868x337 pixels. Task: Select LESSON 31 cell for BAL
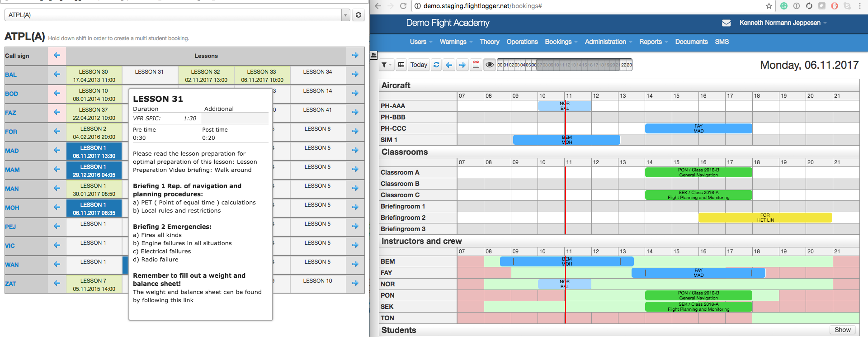click(150, 75)
